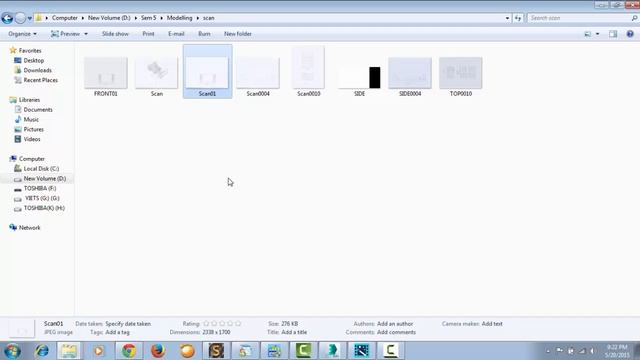
Task: Click Specify date taken in details pane
Action: (x=128, y=324)
